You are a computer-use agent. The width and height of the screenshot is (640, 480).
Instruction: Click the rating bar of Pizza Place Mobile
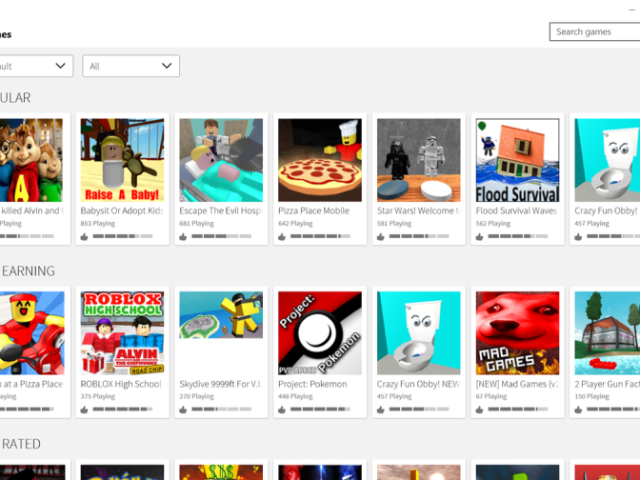click(x=320, y=236)
